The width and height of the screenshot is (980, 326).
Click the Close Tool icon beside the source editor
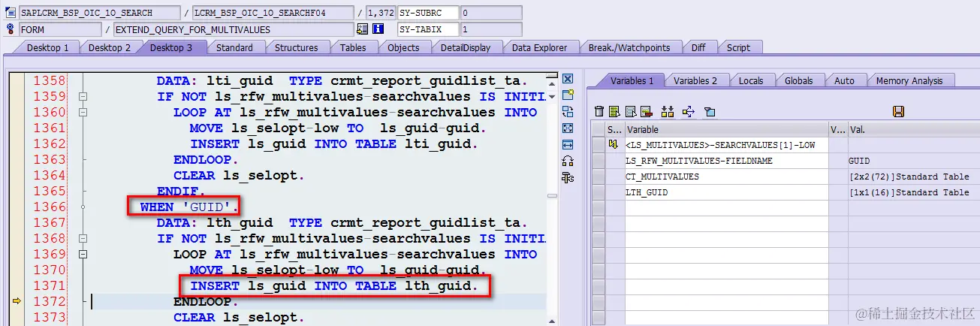click(x=568, y=79)
